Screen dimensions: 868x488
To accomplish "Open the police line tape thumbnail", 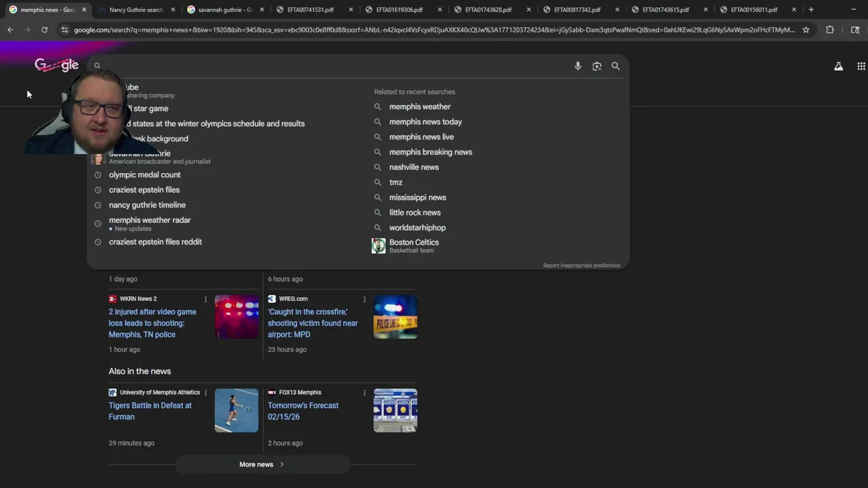I will click(x=395, y=317).
